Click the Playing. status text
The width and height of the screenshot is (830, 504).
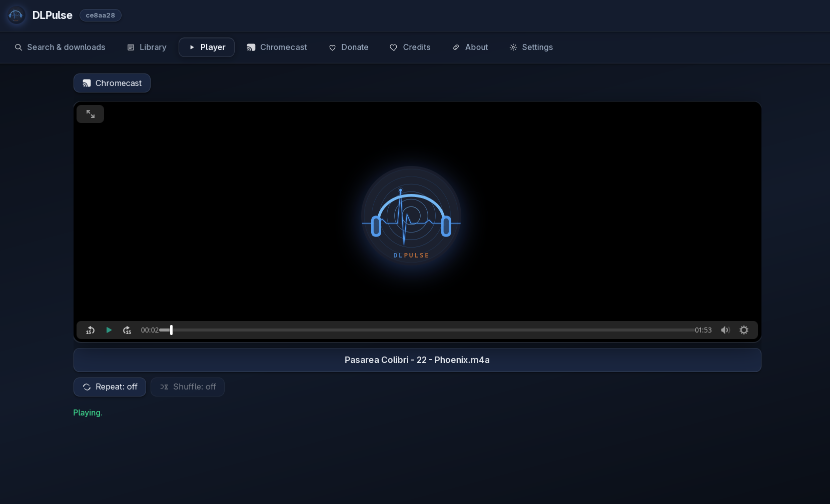[x=88, y=412]
